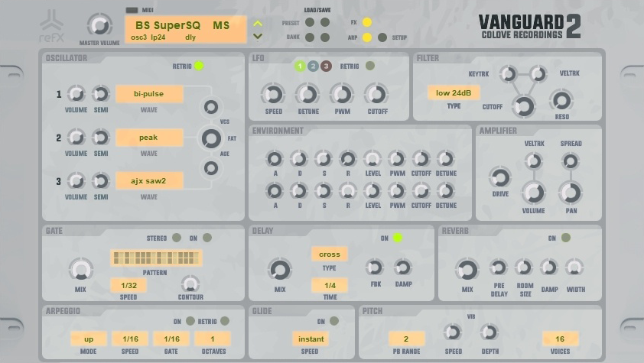Click the reFX logo icon
This screenshot has width=644, height=363.
pos(52,26)
